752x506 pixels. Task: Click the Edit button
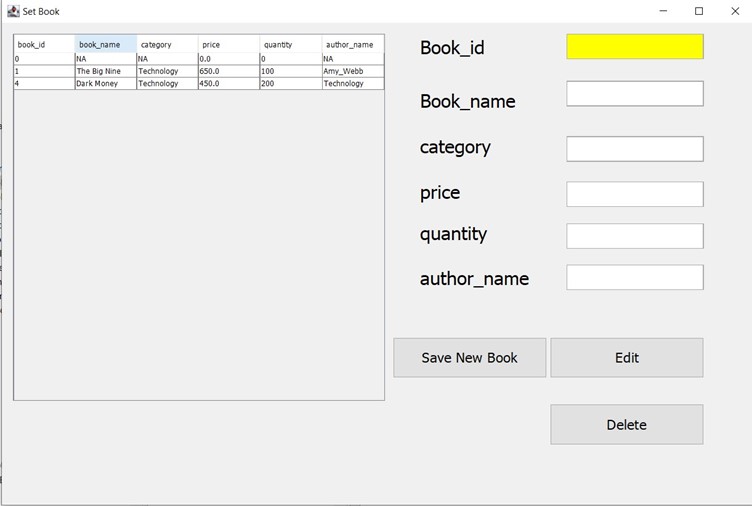[x=627, y=358]
